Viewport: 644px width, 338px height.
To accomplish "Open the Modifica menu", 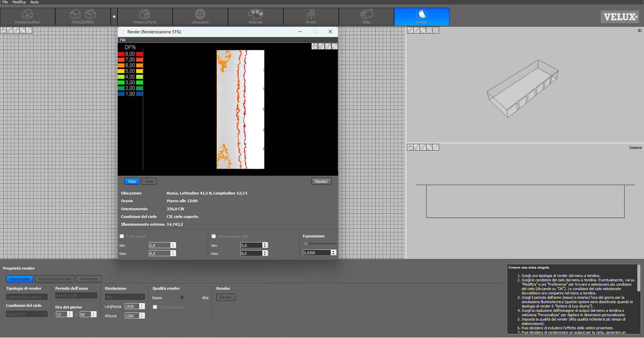I will [x=19, y=2].
